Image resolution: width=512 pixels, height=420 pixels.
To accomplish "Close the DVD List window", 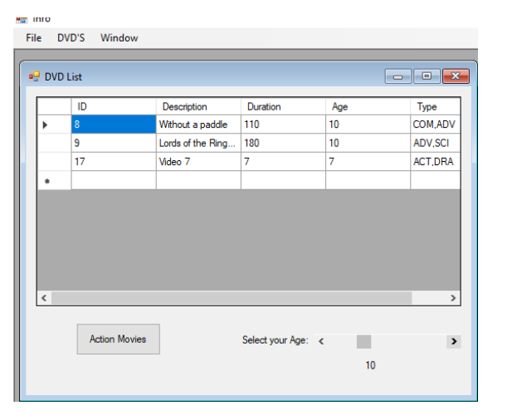I will pos(456,76).
